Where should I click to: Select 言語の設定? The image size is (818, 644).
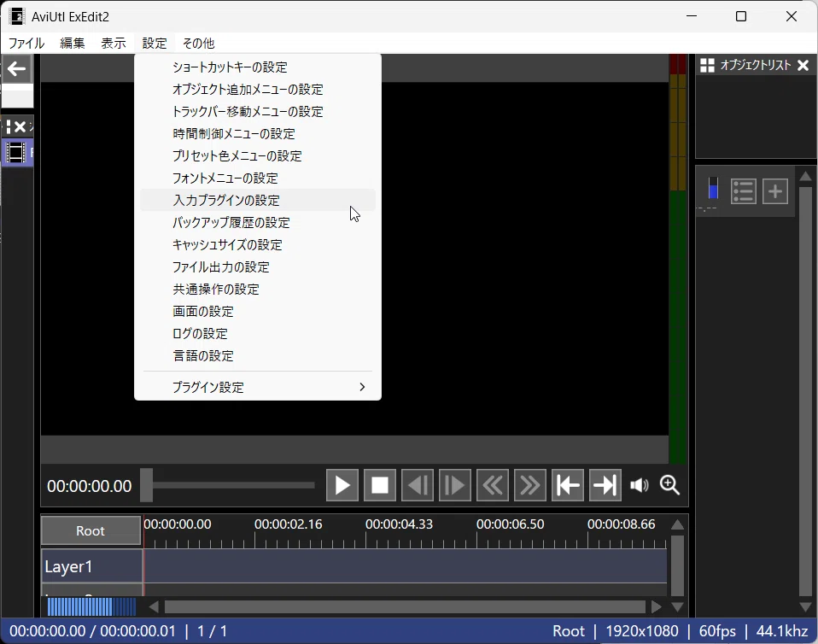coord(258,356)
